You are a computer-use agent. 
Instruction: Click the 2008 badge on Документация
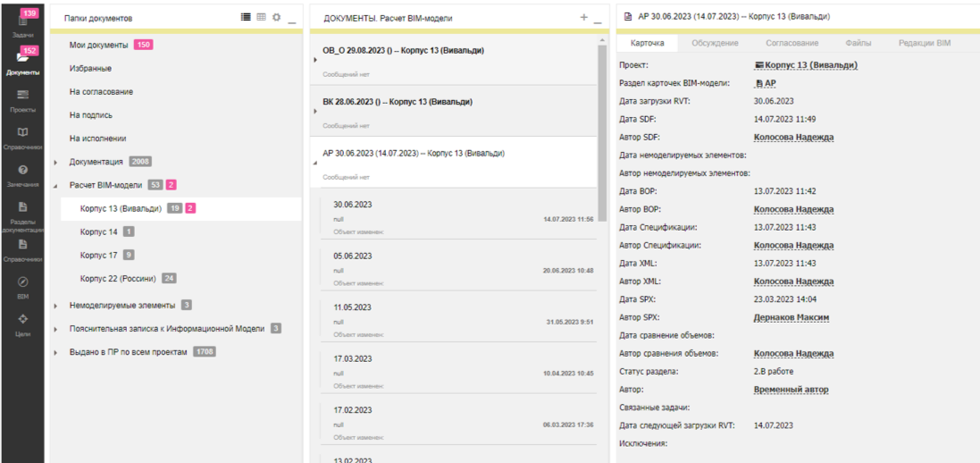coord(140,162)
